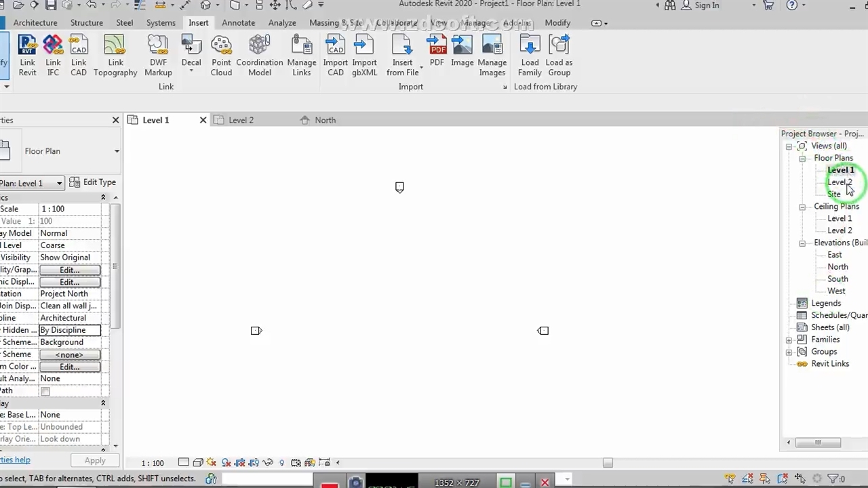
Task: Click the Edit Type button
Action: coord(93,182)
